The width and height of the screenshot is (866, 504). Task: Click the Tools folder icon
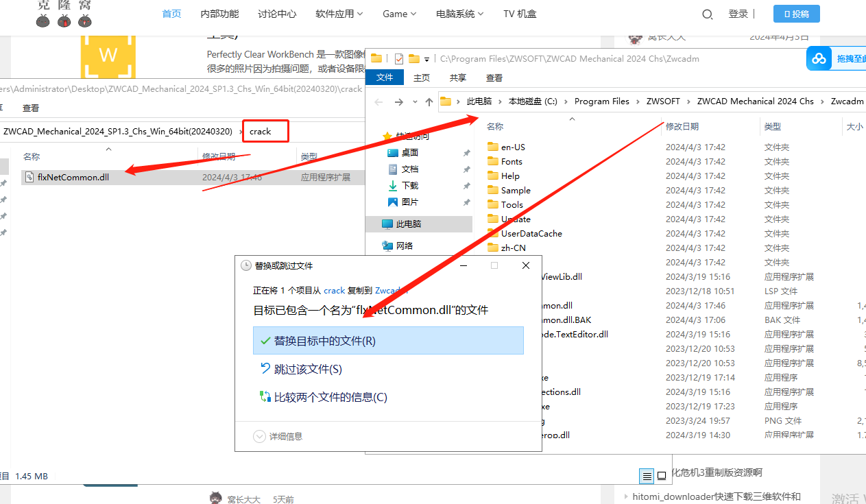492,204
